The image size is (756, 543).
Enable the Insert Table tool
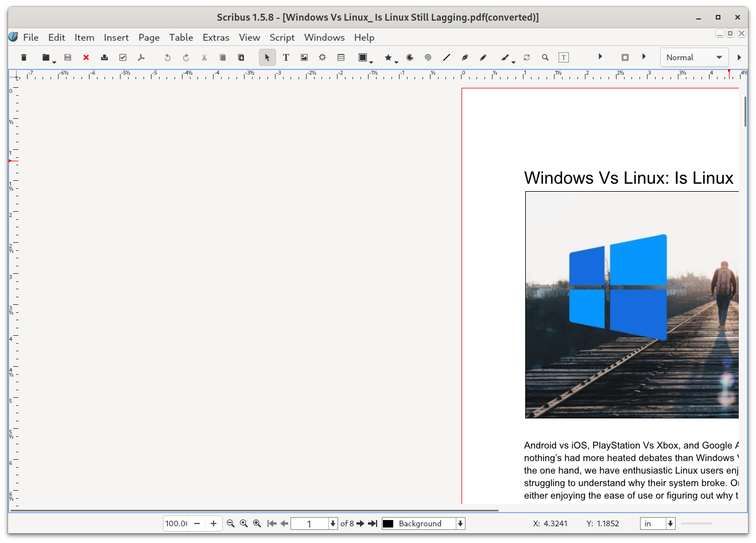[x=340, y=57]
